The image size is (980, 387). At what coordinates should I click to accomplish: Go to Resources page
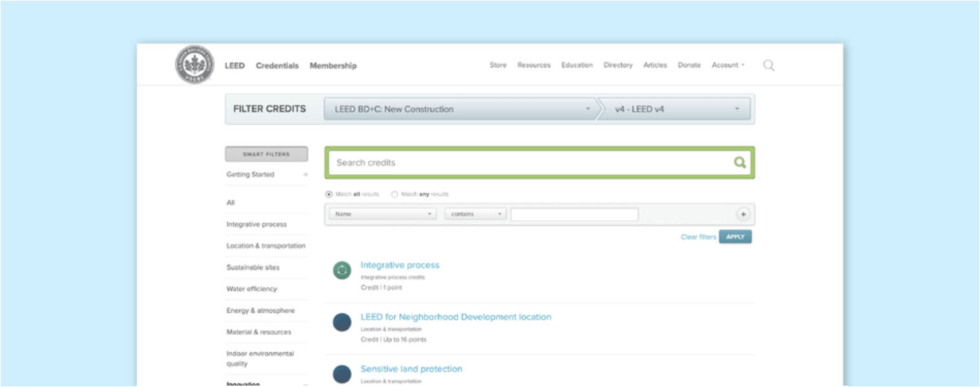point(534,65)
